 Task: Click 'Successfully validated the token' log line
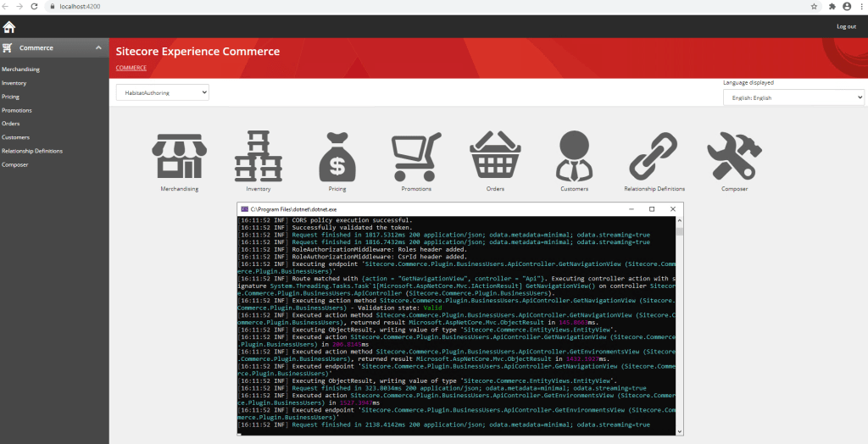tap(325, 228)
